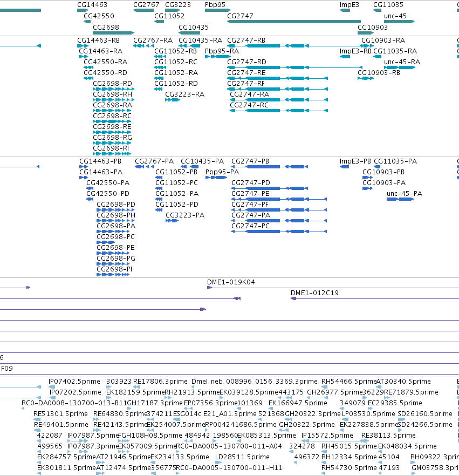Select the ImpE3 gene label

(x=349, y=5)
